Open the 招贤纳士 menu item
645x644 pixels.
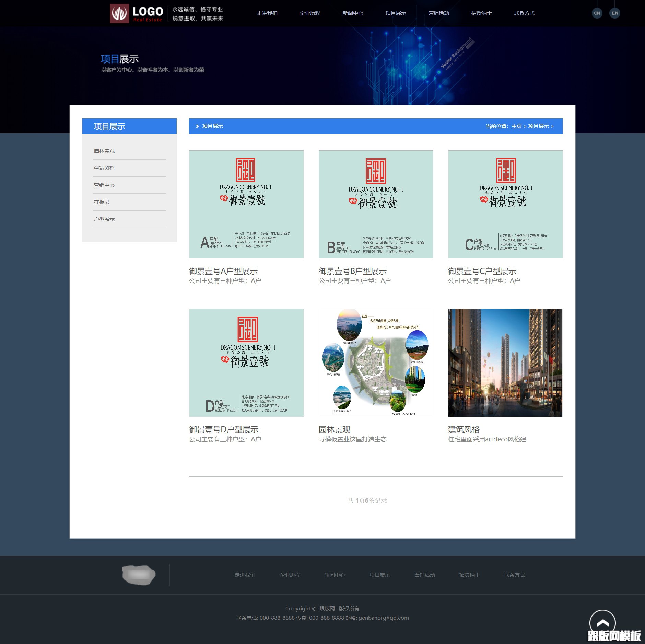(481, 13)
